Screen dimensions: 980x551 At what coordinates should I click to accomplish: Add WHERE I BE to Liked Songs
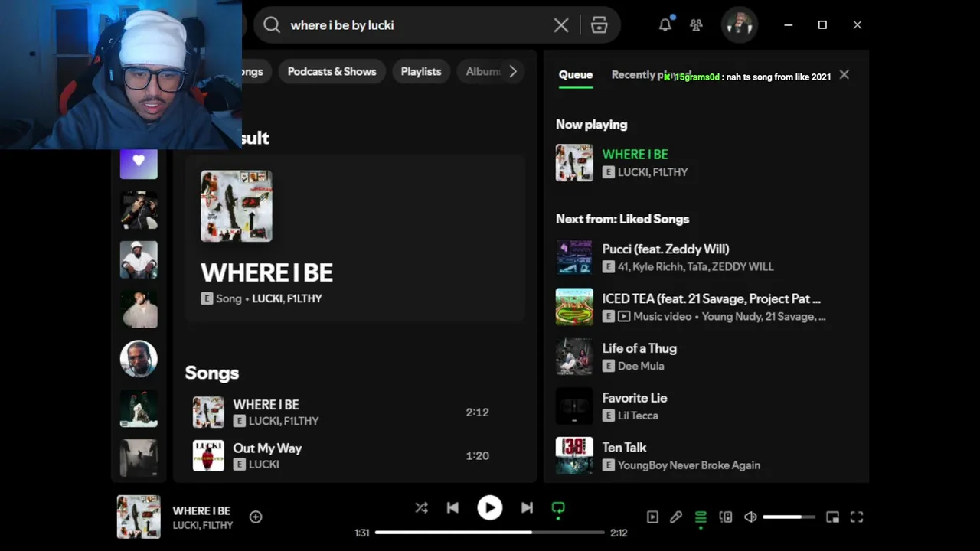(256, 517)
